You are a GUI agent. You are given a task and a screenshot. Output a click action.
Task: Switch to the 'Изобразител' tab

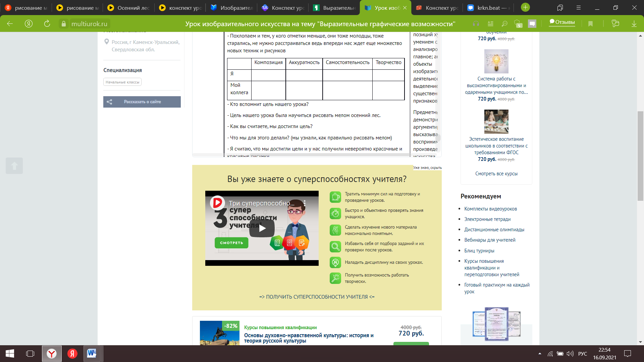232,8
